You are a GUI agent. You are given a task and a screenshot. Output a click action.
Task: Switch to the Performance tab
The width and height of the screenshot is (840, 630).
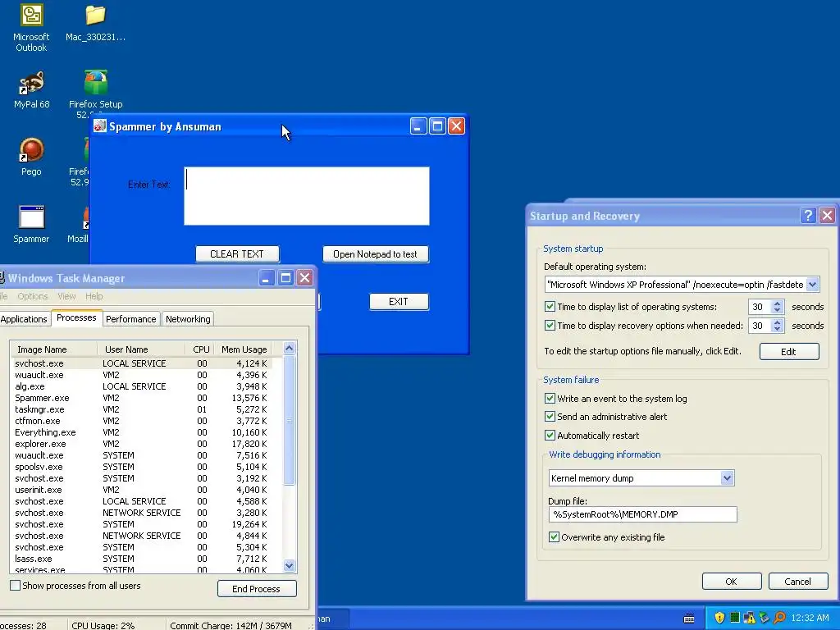click(x=130, y=319)
